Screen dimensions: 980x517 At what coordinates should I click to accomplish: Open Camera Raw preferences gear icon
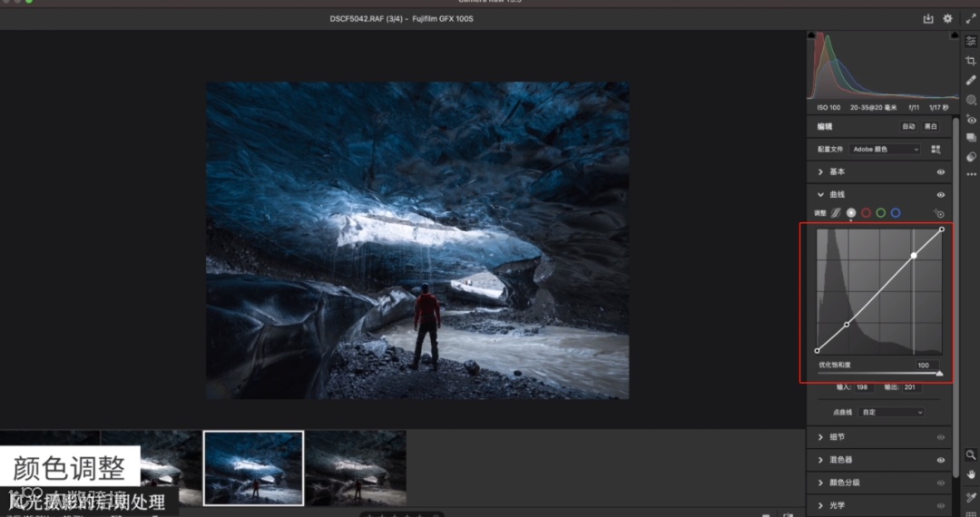(x=947, y=19)
